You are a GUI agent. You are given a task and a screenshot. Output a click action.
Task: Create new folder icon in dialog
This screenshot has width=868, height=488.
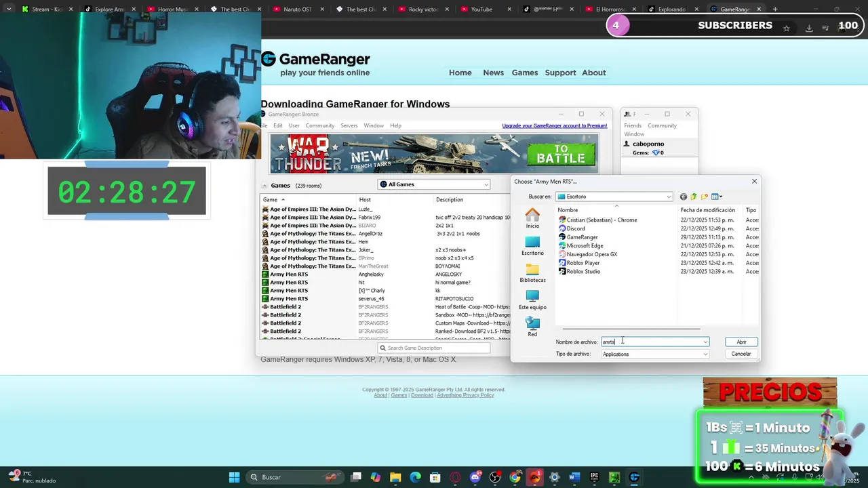704,197
